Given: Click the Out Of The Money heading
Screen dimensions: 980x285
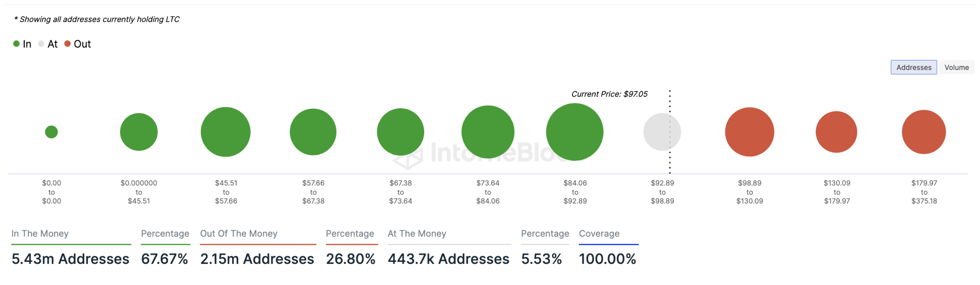Looking at the screenshot, I should click(238, 234).
